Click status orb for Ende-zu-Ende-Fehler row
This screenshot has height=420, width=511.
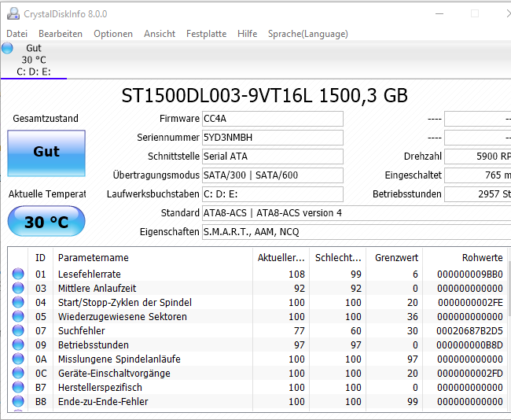coord(18,401)
